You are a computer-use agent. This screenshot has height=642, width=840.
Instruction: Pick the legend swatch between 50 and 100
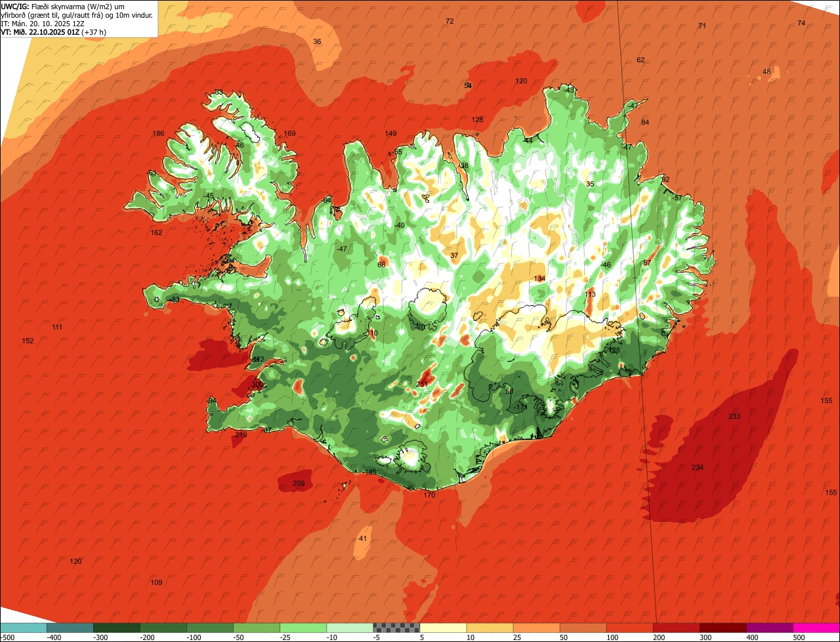tap(583, 628)
